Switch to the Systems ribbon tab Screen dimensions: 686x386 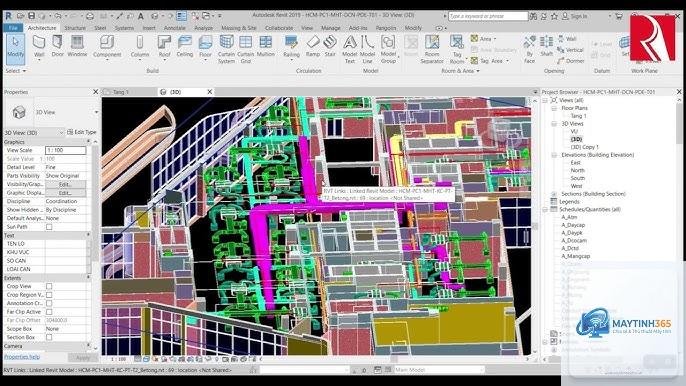(124, 28)
